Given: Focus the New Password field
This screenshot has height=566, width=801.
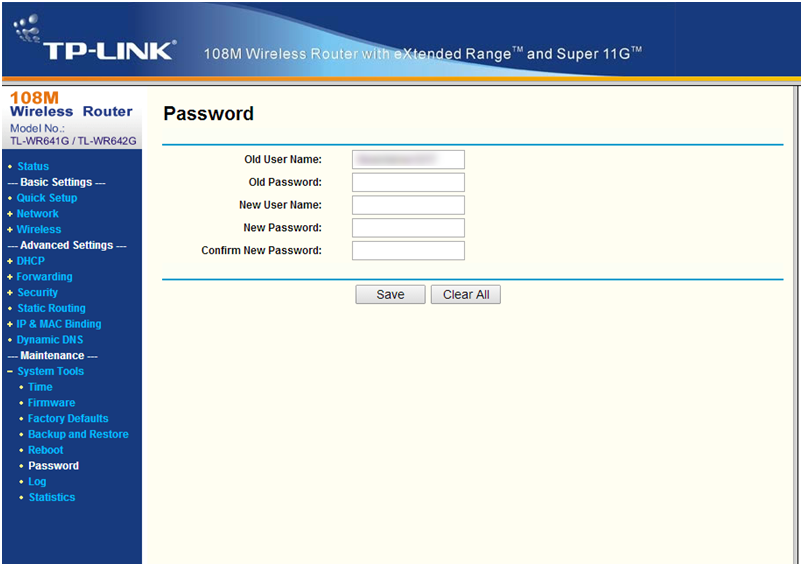Looking at the screenshot, I should coord(408,228).
